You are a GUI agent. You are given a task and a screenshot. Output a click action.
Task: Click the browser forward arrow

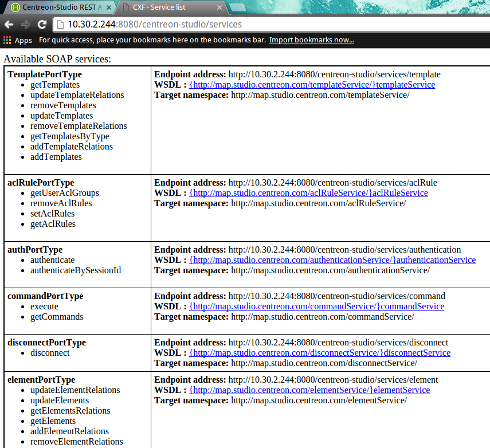pos(25,25)
